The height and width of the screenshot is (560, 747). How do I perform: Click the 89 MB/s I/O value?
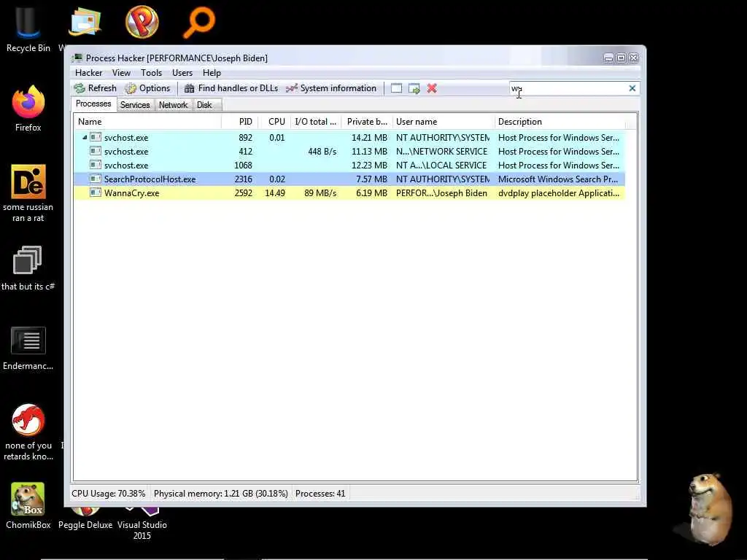click(x=320, y=192)
